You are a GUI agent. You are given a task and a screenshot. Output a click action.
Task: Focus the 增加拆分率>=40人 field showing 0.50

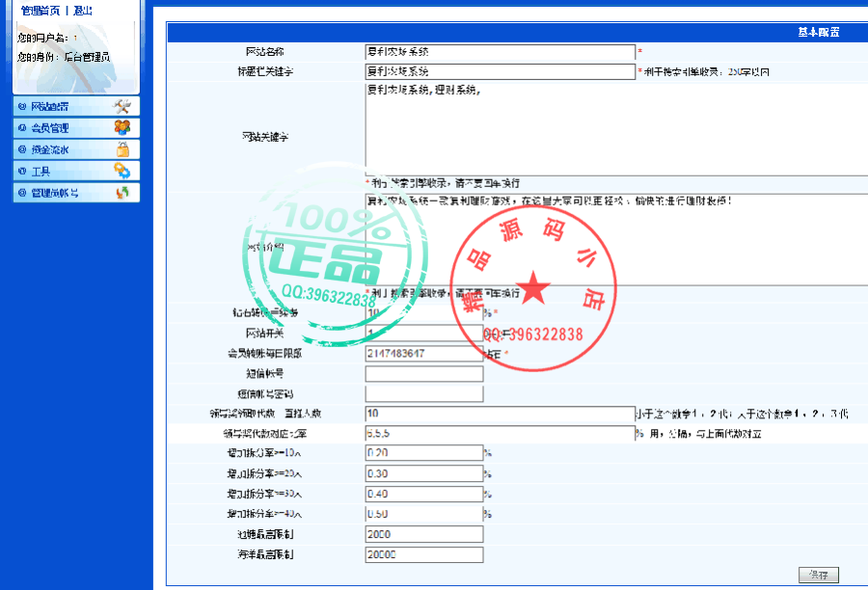click(424, 514)
